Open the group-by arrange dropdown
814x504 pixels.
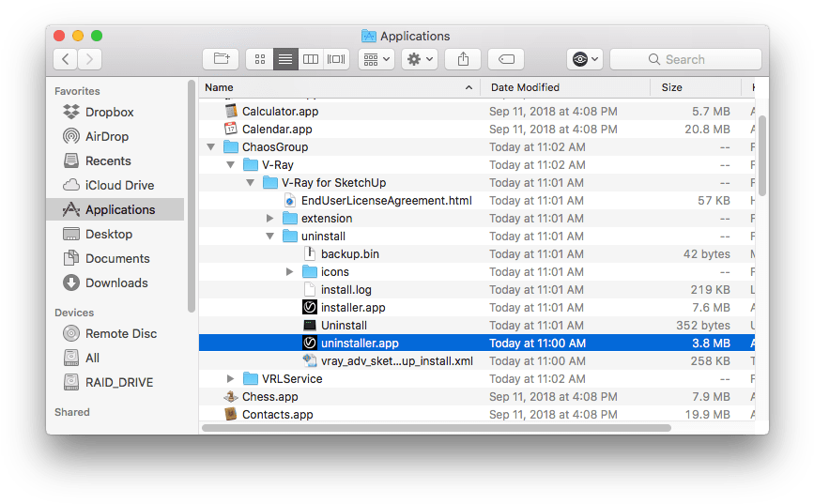(376, 59)
